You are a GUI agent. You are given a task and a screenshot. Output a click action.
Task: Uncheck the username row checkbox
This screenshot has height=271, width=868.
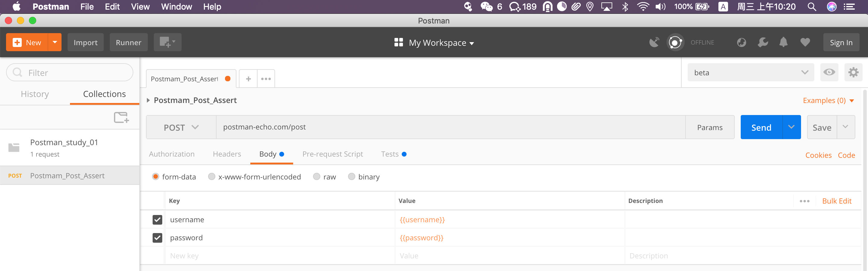click(157, 220)
